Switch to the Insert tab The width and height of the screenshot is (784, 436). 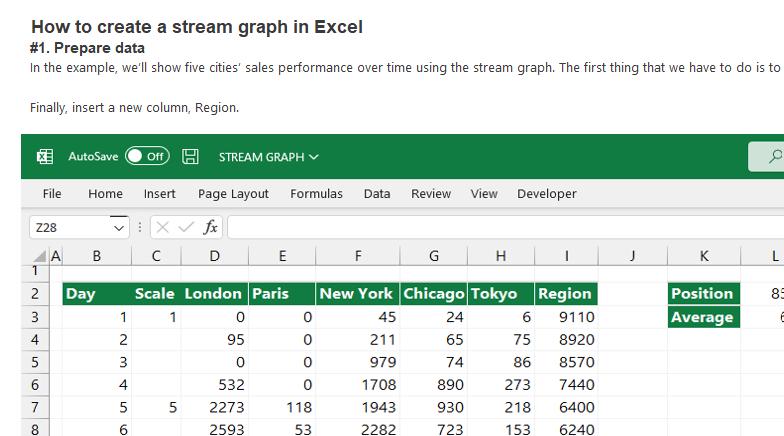pos(160,194)
